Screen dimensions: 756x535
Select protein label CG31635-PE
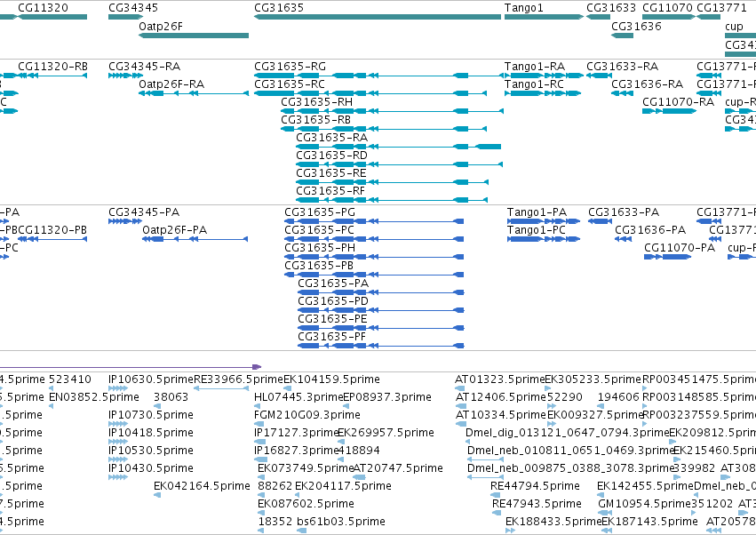(x=332, y=319)
